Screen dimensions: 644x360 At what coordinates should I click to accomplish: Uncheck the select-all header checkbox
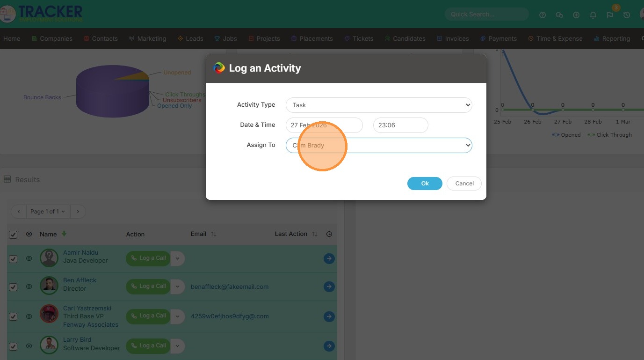(13, 235)
